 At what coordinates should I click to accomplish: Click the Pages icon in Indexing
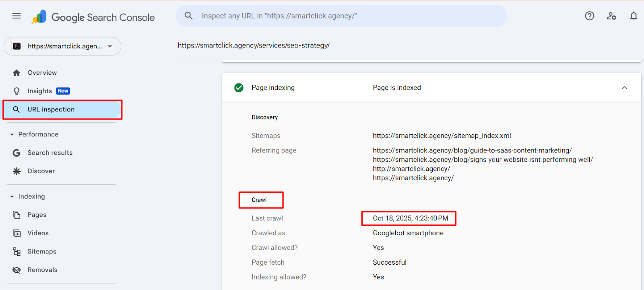pos(17,215)
